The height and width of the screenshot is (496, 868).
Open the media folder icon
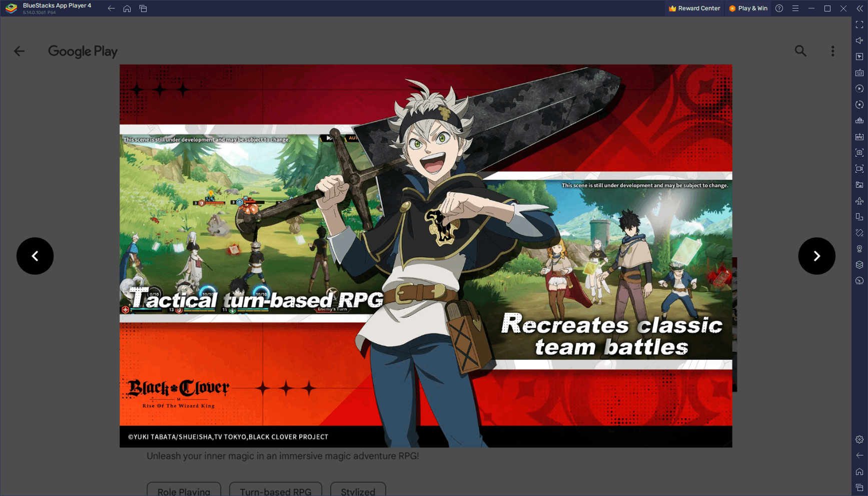click(859, 185)
